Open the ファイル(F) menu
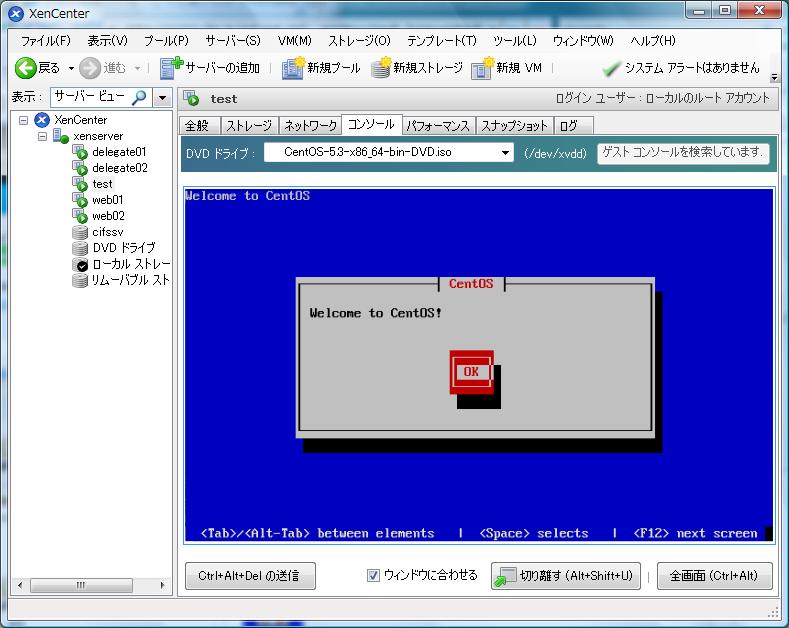This screenshot has height=628, width=789. pyautogui.click(x=45, y=41)
